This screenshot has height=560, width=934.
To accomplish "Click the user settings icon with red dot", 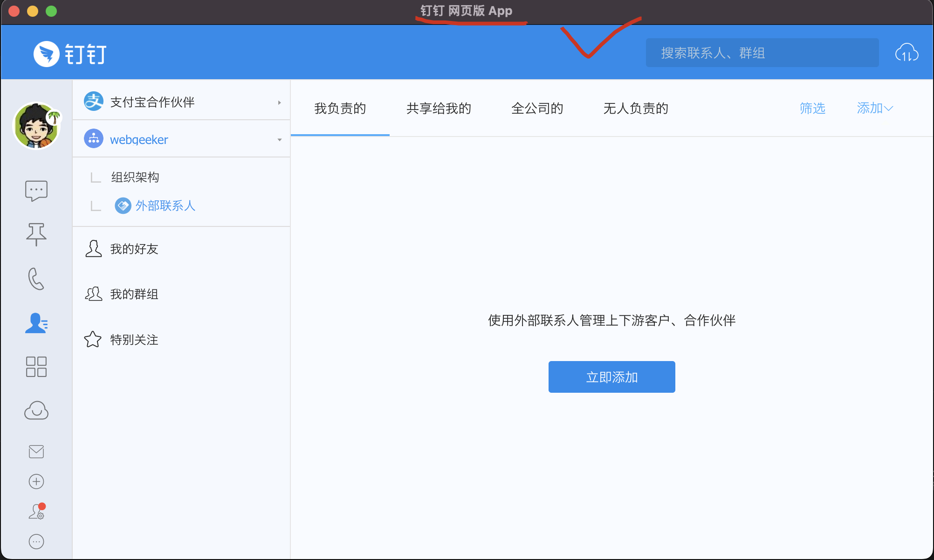I will tap(36, 512).
